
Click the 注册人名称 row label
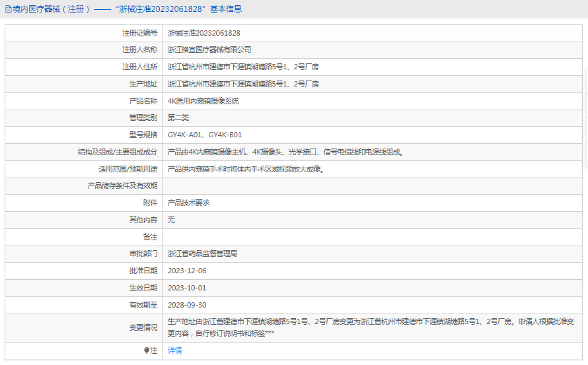(x=140, y=50)
